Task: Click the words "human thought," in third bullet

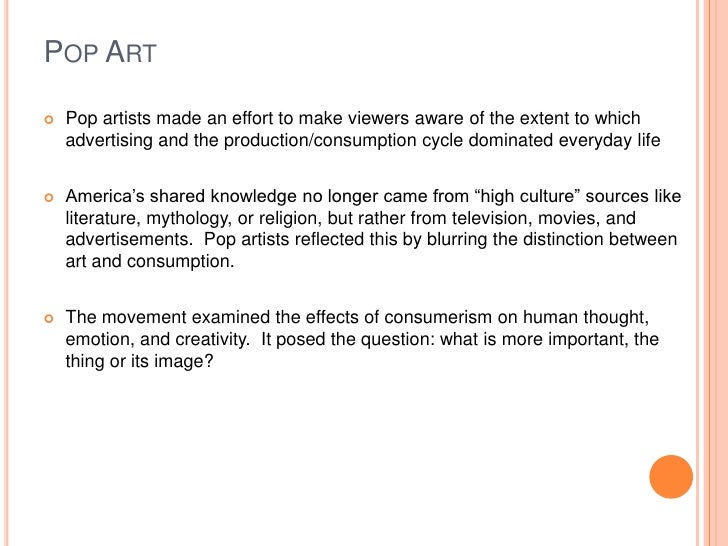Action: pyautogui.click(x=586, y=317)
